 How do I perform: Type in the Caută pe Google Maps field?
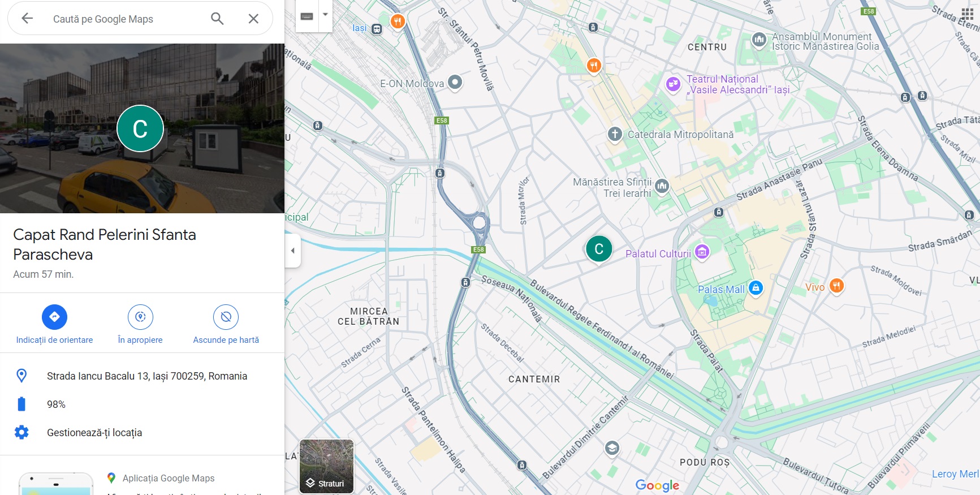coord(124,19)
